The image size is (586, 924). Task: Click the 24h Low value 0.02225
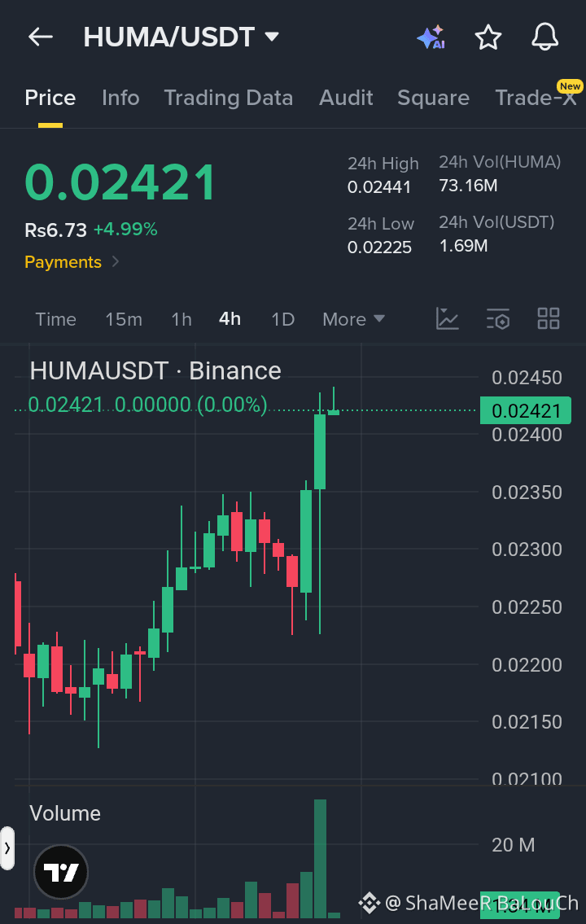point(379,247)
